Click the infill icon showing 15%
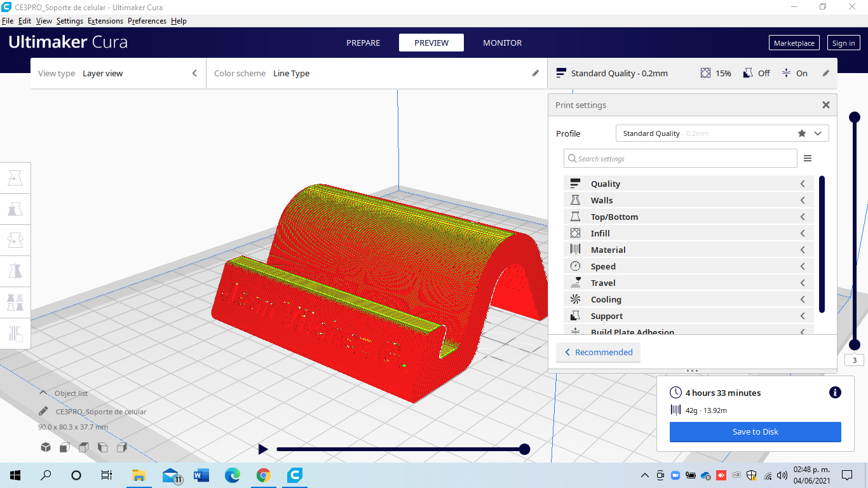This screenshot has height=488, width=868. (705, 73)
